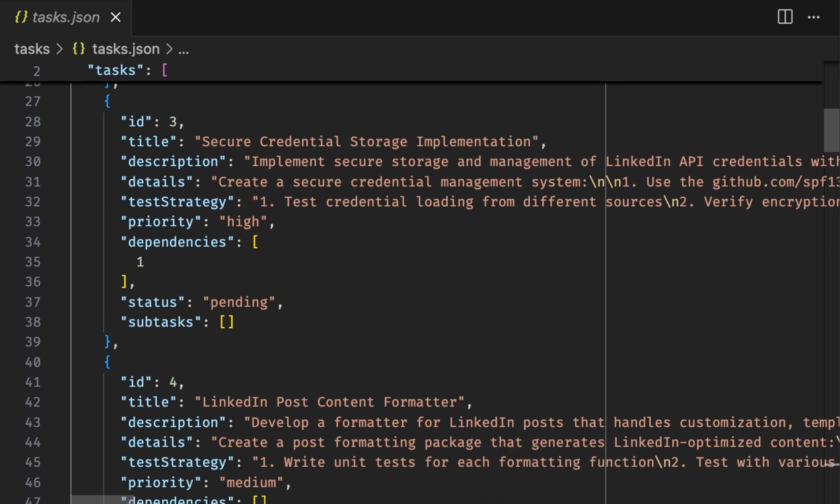Click the "details" key on line 31
The height and width of the screenshot is (504, 840).
157,182
